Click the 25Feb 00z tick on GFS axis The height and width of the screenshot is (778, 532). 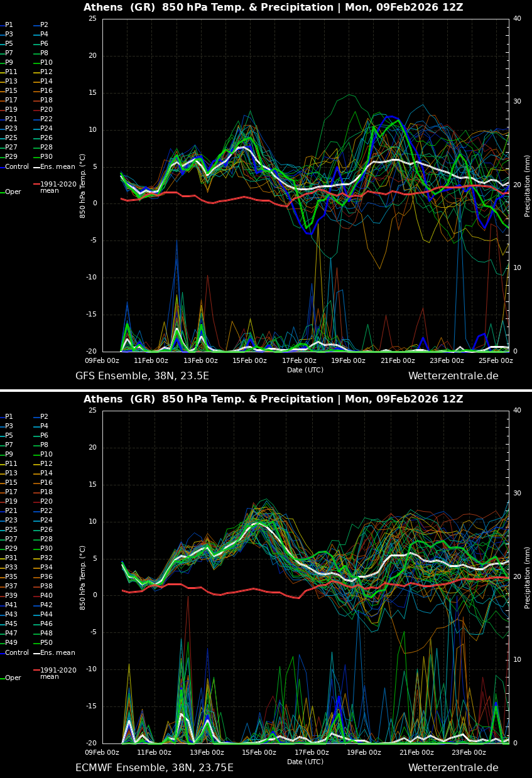coord(496,361)
